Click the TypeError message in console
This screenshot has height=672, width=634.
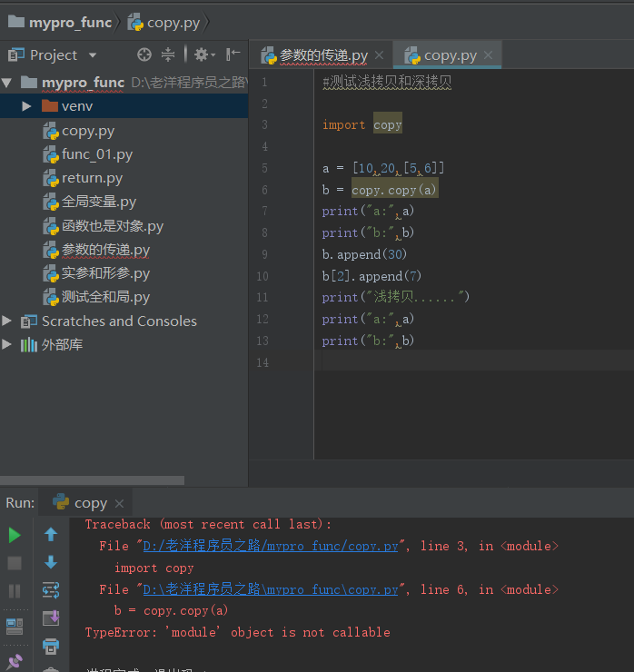tap(237, 632)
